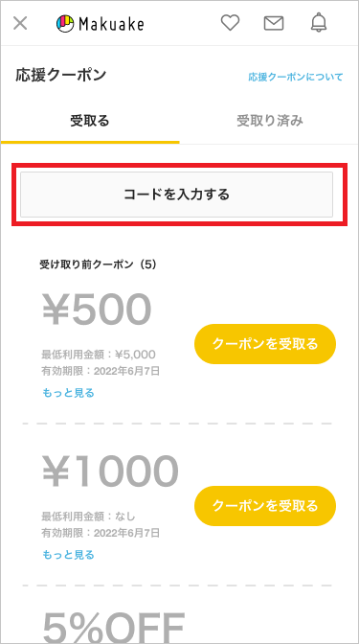The image size is (359, 644).
Task: Open notifications via the bell icon
Action: pos(319,23)
